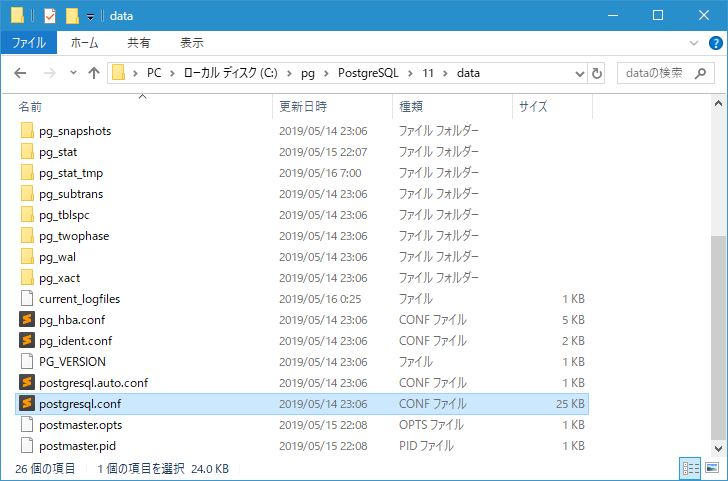The width and height of the screenshot is (728, 481).
Task: Click ローカル ディスク (C:) in breadcrumb
Action: coord(230,73)
